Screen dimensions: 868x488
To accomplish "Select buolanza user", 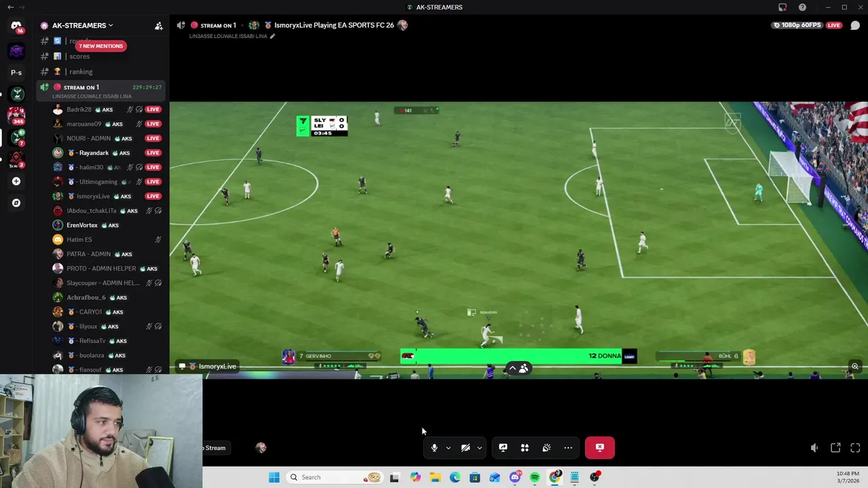I will click(107, 355).
